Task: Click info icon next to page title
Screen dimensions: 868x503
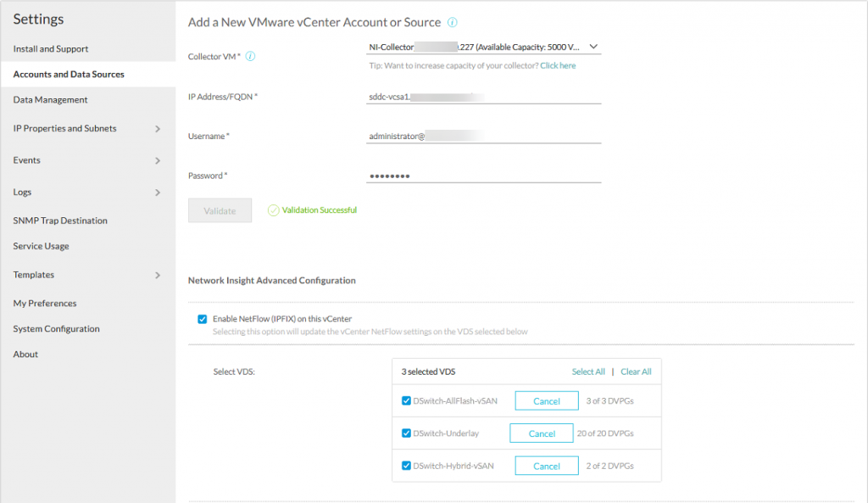Action: click(453, 23)
